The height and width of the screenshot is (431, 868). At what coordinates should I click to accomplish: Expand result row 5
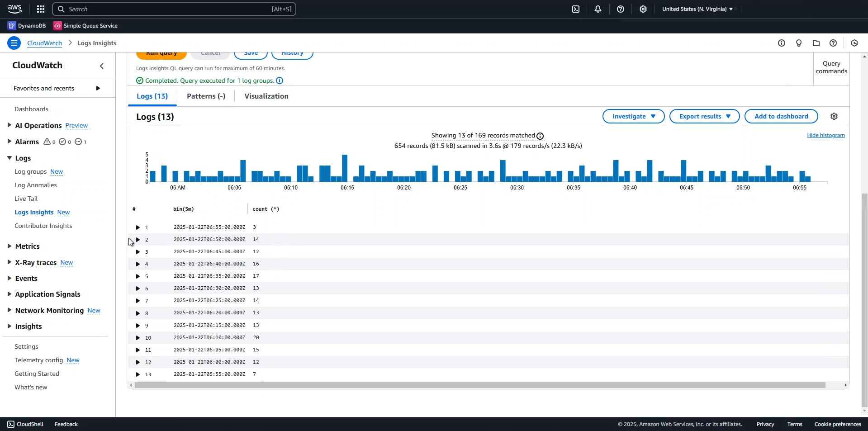coord(138,276)
